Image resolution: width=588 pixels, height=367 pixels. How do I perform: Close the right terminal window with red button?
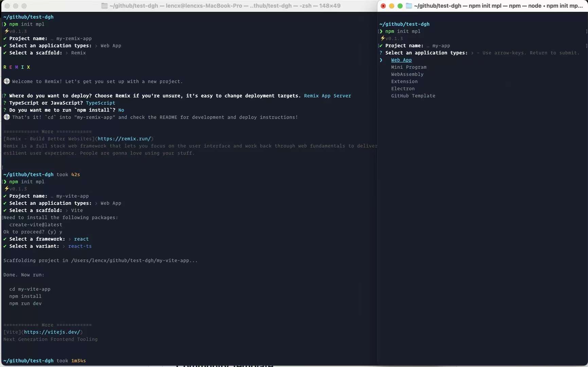(383, 6)
